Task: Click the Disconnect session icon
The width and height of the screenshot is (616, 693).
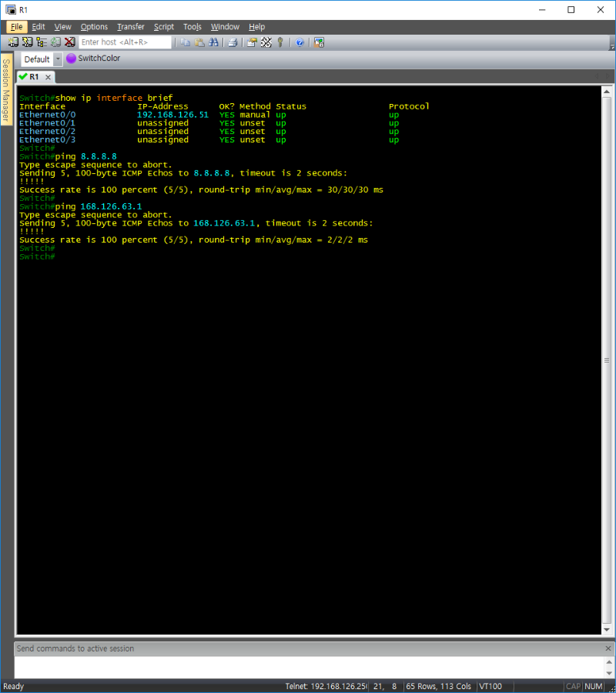Action: [69, 42]
